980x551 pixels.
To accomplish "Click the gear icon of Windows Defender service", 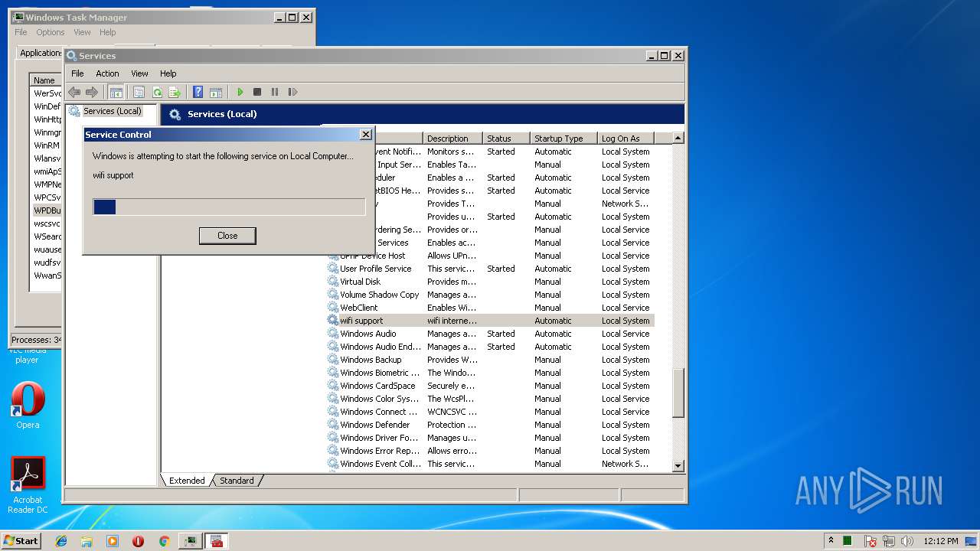I will [x=332, y=425].
